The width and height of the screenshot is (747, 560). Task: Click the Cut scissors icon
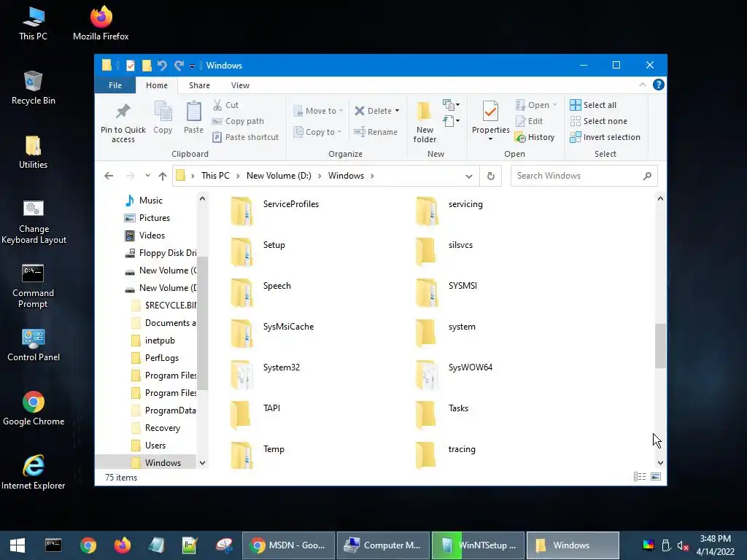coord(217,105)
